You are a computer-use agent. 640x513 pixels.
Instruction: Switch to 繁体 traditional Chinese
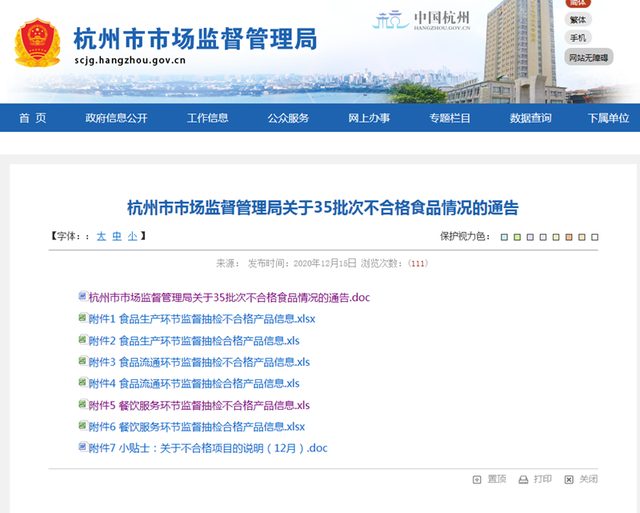(578, 20)
